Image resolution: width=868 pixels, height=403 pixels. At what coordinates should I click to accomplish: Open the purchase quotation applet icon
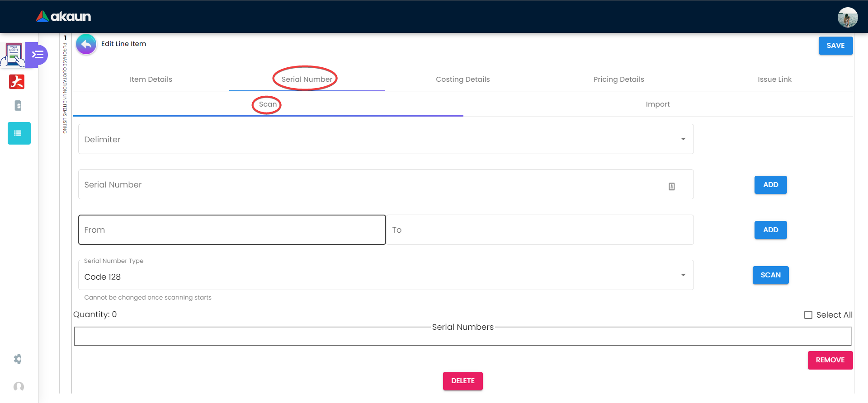pyautogui.click(x=14, y=55)
